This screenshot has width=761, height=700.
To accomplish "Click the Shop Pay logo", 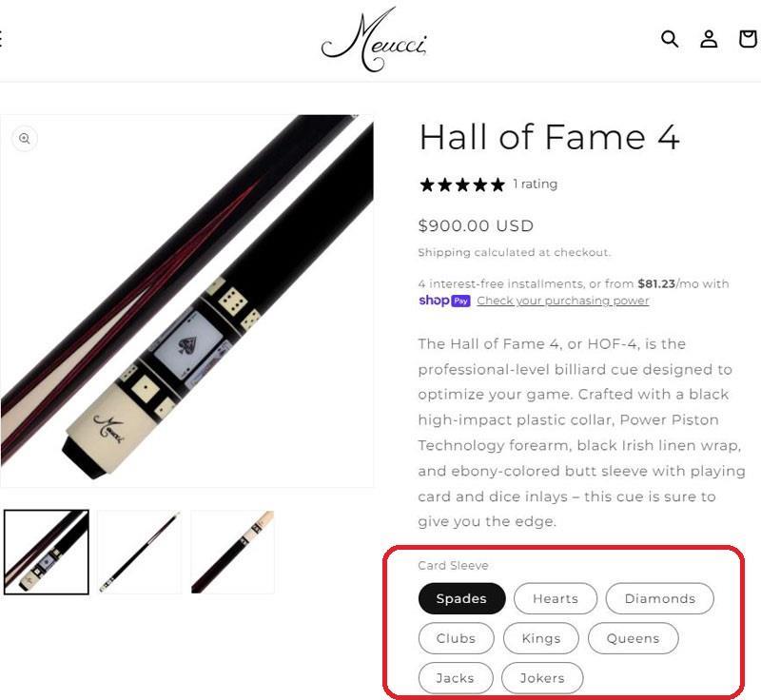I will coord(444,301).
